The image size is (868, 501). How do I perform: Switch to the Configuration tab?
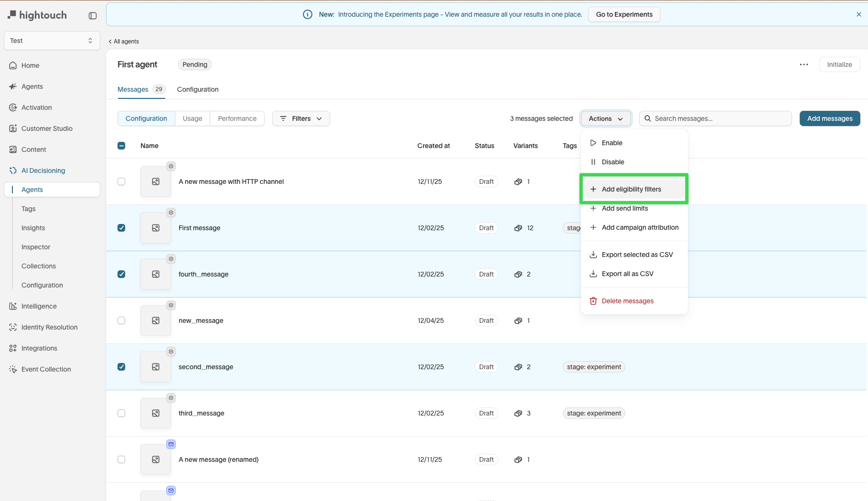point(198,89)
